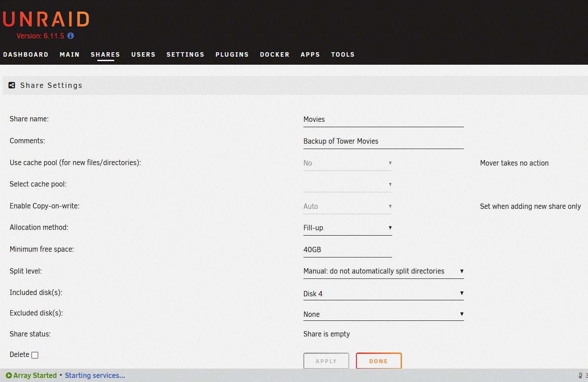Switch to the Docker tab
The image size is (588, 382).
point(275,54)
